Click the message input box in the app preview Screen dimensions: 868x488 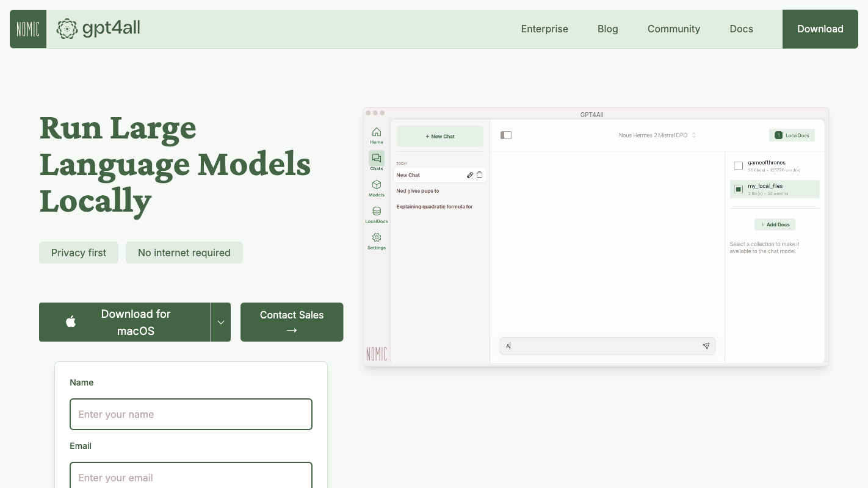(x=607, y=346)
